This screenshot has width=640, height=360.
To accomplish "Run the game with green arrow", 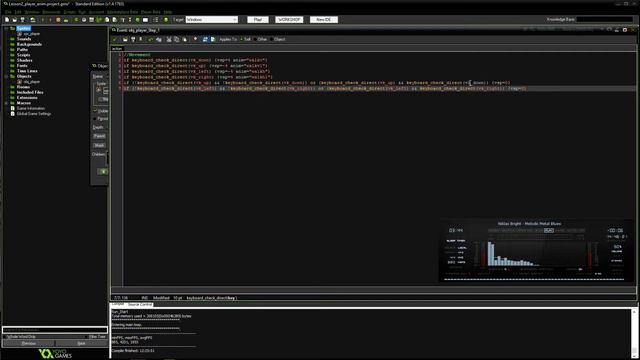I will (x=42, y=20).
